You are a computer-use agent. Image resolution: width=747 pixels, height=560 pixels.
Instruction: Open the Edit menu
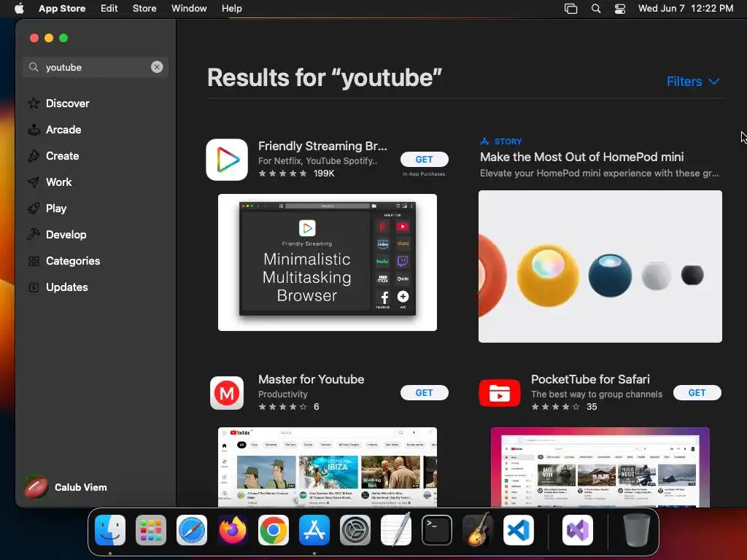coord(109,8)
